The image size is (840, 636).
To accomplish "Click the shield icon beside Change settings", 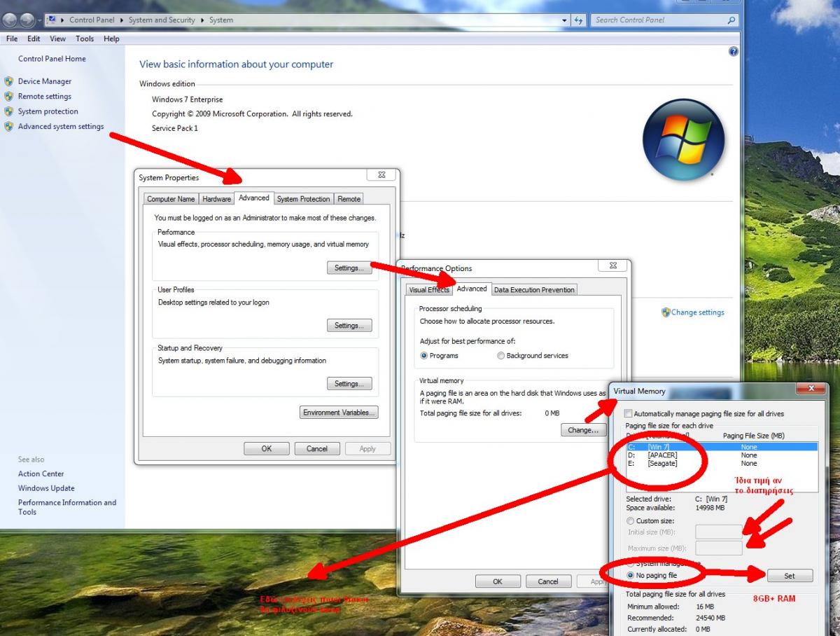I will coord(666,312).
